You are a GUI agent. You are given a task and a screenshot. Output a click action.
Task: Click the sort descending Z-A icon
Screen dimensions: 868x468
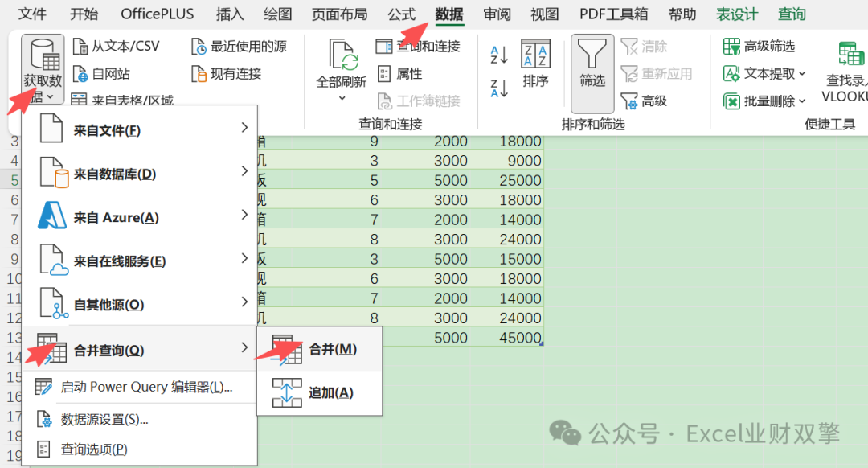point(499,88)
